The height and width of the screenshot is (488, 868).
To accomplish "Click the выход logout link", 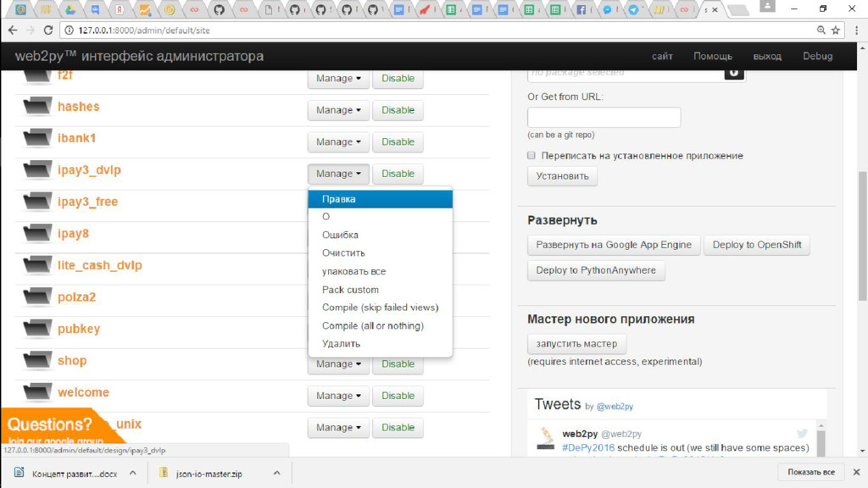I will pos(767,57).
